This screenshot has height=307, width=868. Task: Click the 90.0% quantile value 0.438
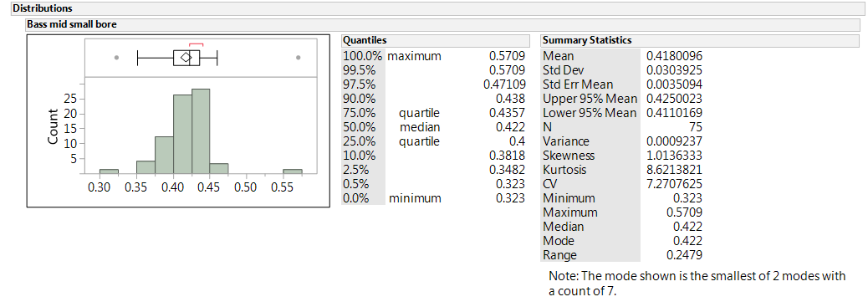(510, 99)
